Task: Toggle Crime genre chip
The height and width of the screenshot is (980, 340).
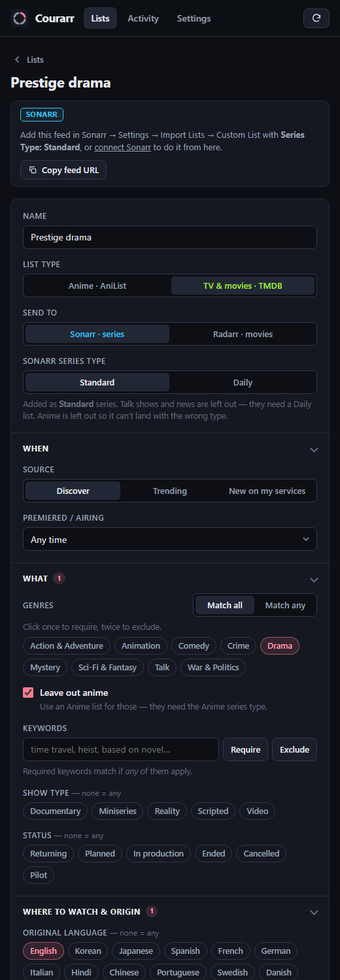Action: click(238, 646)
